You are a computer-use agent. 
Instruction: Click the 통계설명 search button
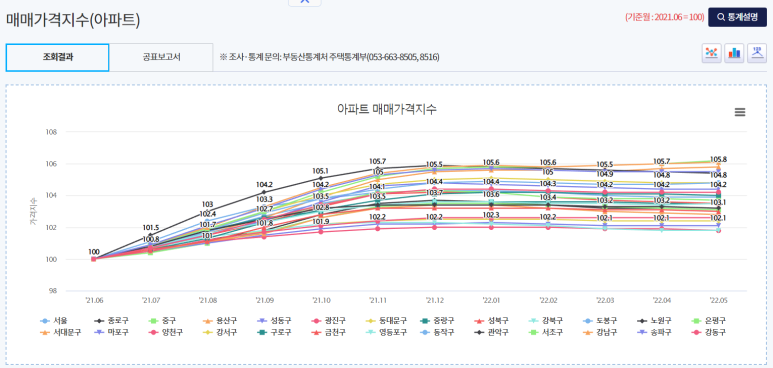pos(738,17)
